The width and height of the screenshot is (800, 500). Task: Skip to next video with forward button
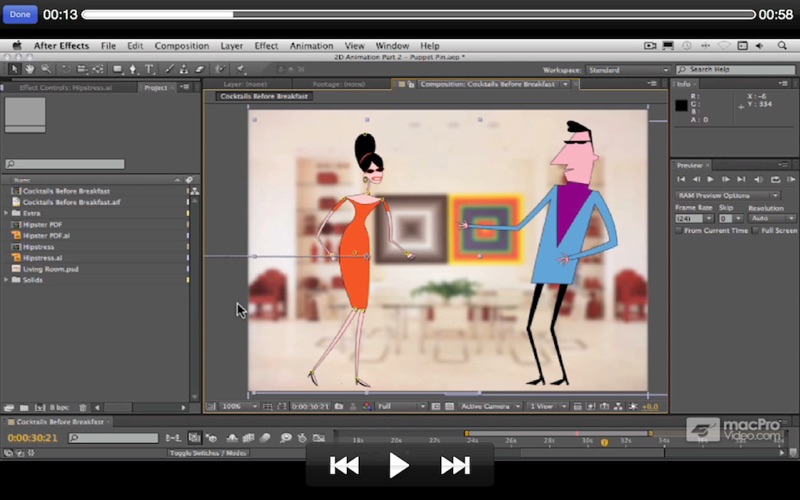coord(455,465)
